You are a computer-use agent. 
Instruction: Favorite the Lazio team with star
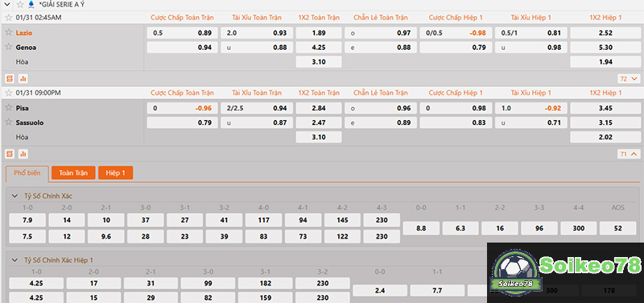tap(9, 32)
